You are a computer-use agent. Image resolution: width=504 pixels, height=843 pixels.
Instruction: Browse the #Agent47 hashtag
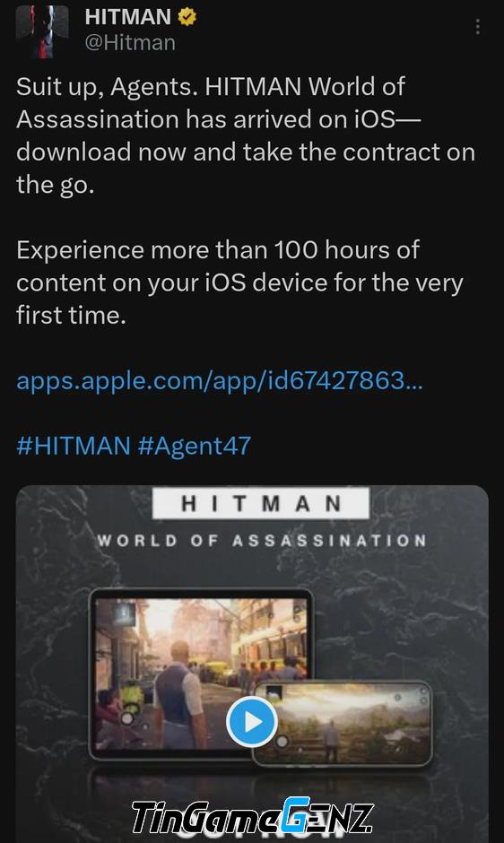pyautogui.click(x=195, y=446)
